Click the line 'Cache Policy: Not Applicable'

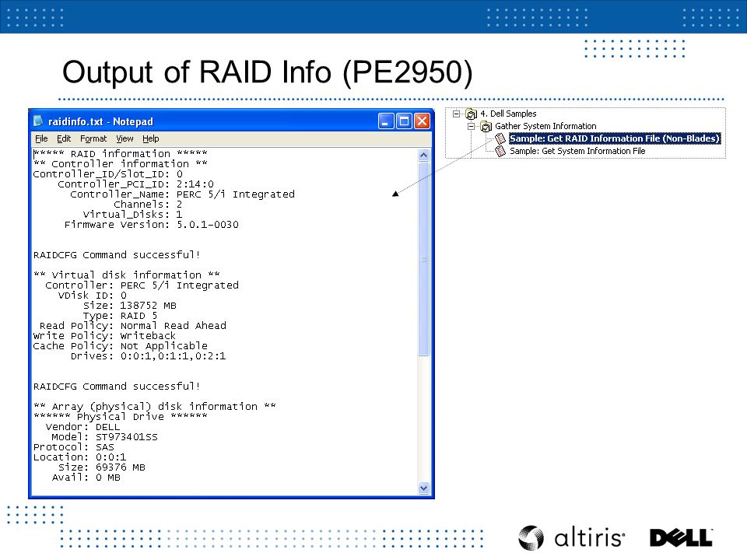click(x=120, y=345)
